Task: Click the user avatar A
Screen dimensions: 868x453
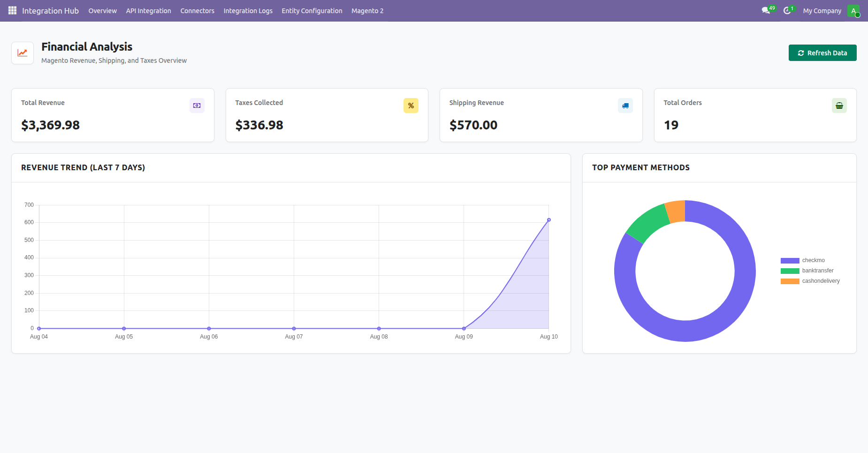Action: point(853,11)
